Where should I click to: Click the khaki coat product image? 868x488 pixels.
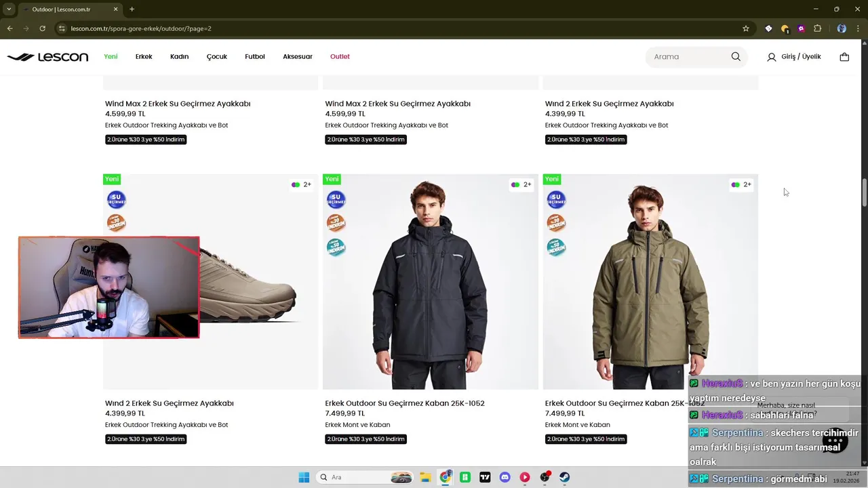tap(650, 282)
